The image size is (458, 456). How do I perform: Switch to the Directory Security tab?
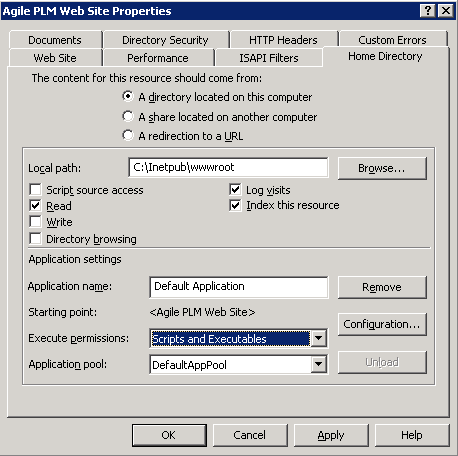click(165, 40)
